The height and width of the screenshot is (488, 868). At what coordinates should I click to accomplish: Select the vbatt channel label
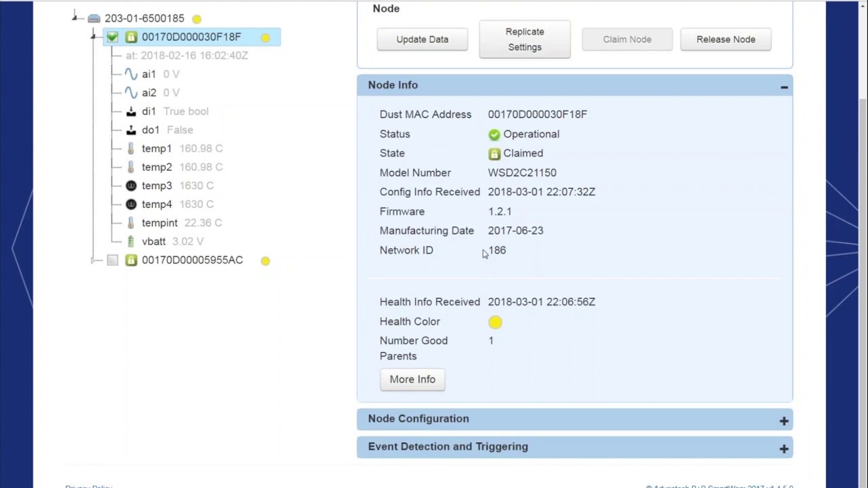click(153, 241)
